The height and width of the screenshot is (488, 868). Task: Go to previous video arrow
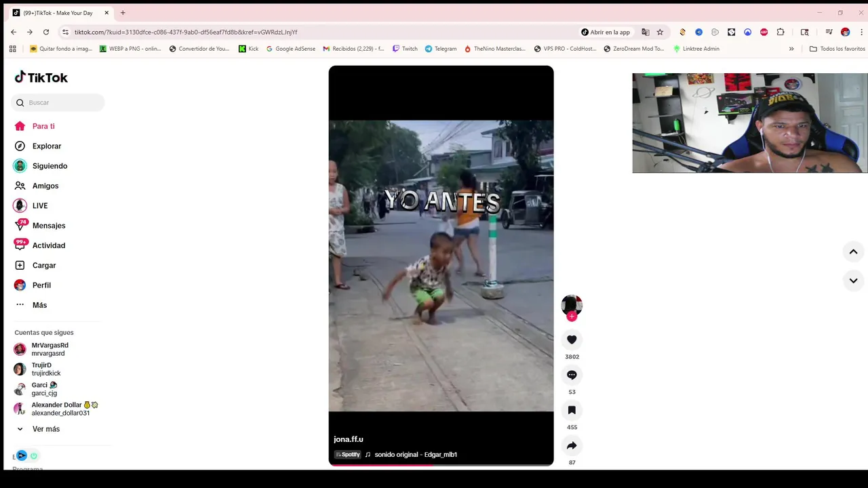coord(853,251)
